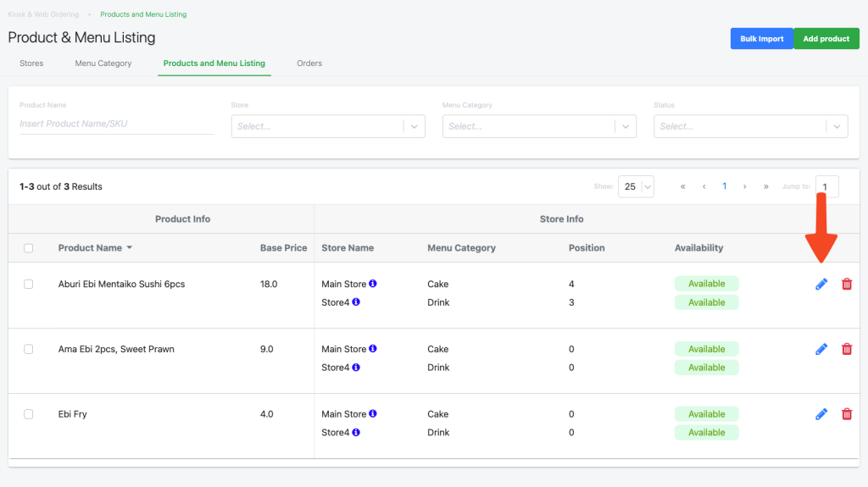Tick checkbox for Aburi Ebi Mentaiko Sushi
The height and width of the screenshot is (487, 868).
point(28,284)
